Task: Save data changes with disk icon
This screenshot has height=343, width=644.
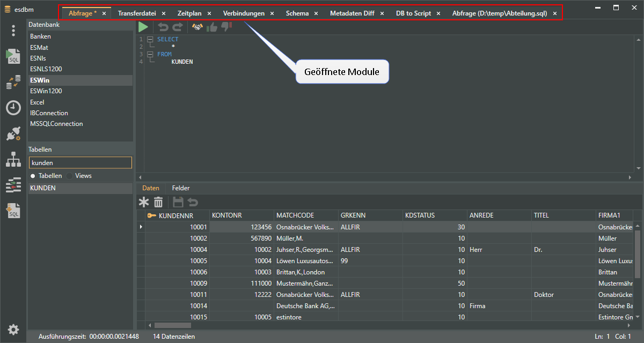Action: tap(178, 202)
